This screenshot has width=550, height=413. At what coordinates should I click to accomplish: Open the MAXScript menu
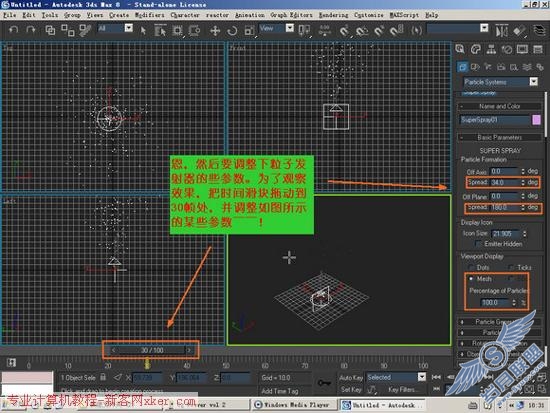point(404,15)
